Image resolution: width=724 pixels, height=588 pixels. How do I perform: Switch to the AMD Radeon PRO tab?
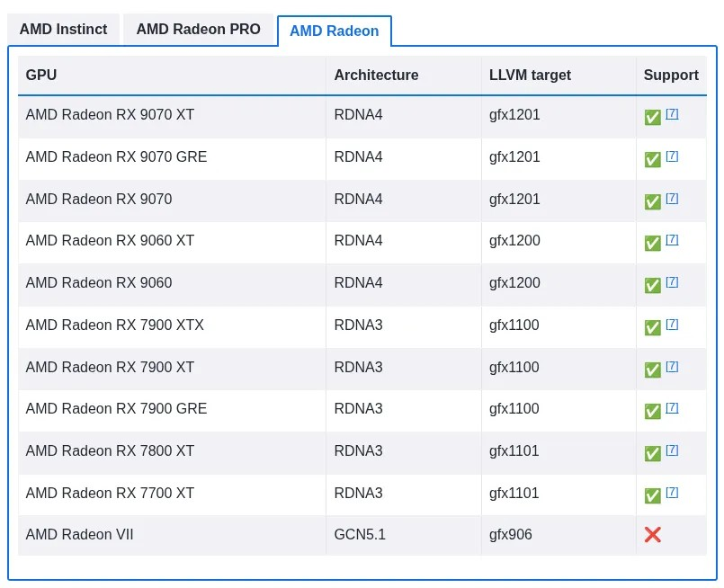tap(199, 29)
